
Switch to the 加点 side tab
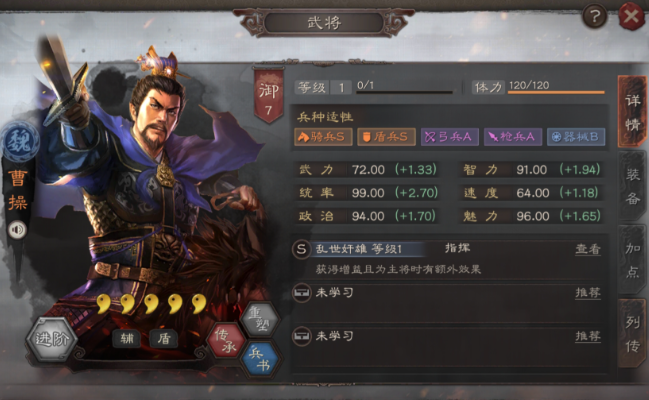632,260
